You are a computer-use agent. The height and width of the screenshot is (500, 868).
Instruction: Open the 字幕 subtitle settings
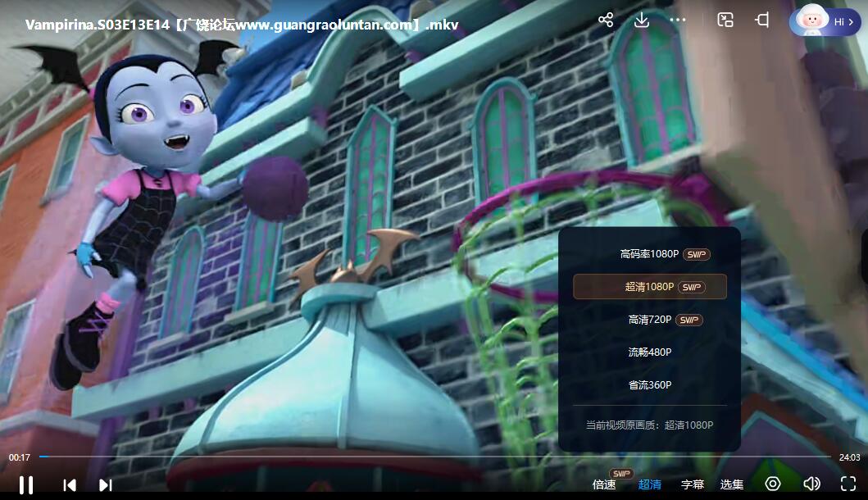(693, 484)
